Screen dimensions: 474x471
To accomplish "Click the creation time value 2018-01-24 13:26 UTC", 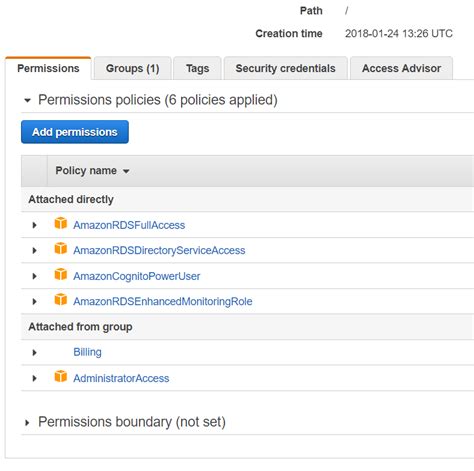I will [399, 34].
